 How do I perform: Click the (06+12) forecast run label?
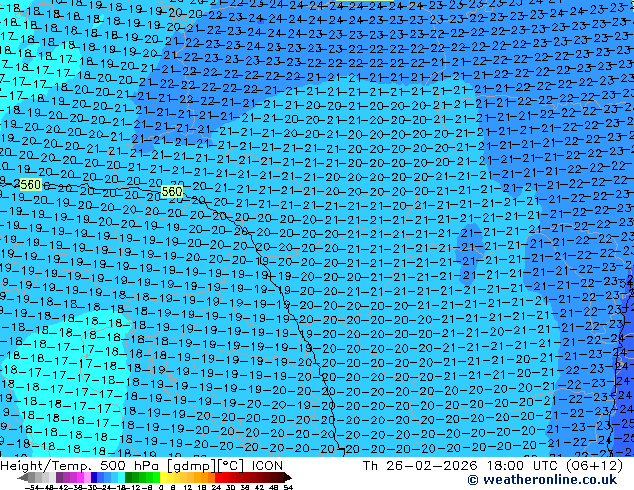pyautogui.click(x=595, y=466)
